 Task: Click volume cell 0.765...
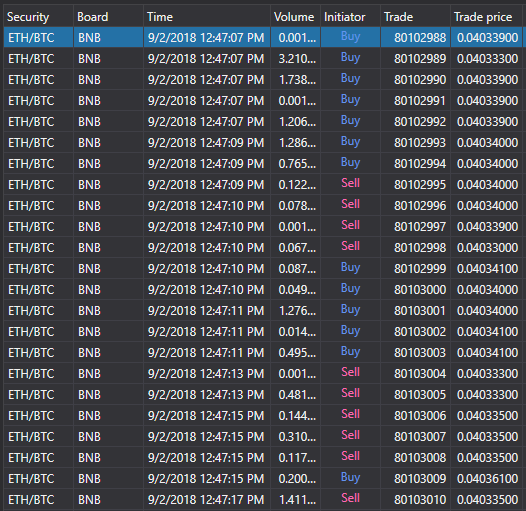click(297, 164)
